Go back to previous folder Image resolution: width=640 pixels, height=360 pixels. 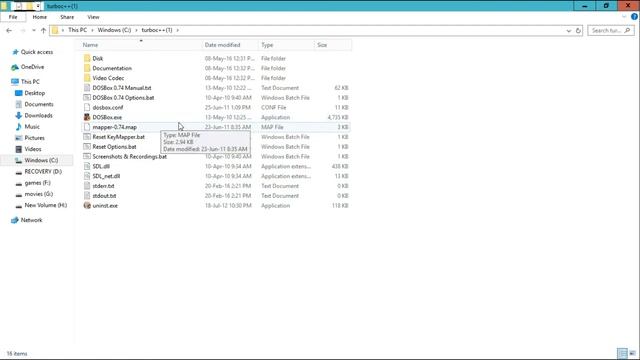9,31
